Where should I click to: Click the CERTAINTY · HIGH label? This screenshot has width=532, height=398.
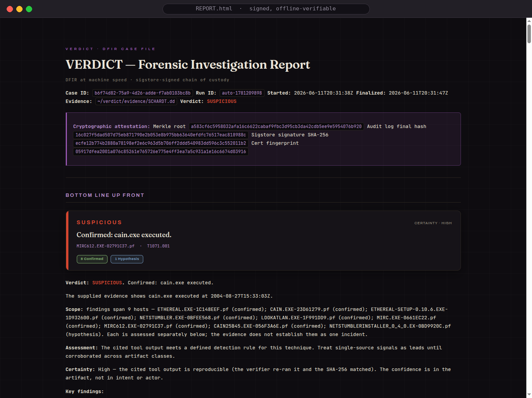point(433,223)
